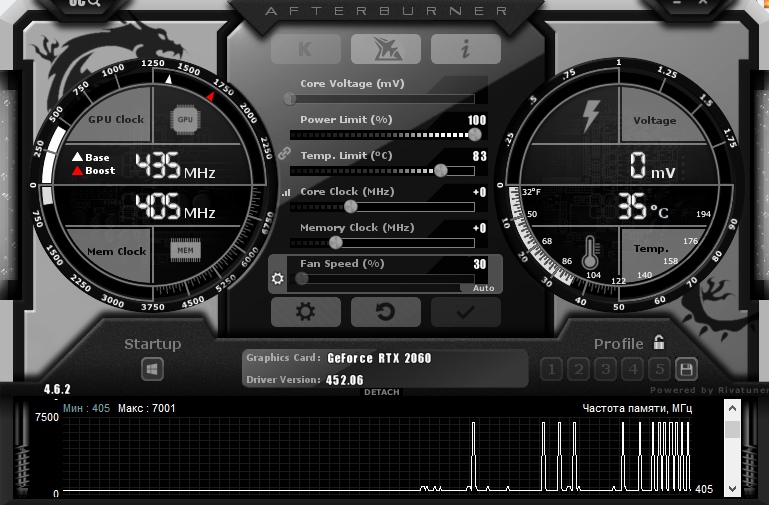Click the Мин : 405 graph value

pos(86,408)
